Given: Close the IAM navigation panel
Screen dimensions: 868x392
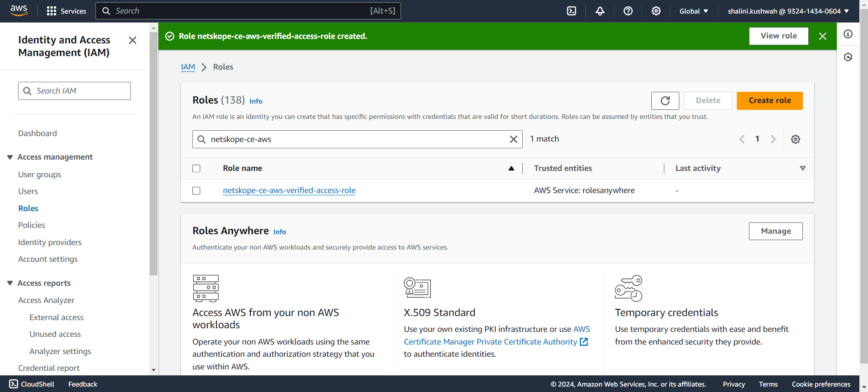Looking at the screenshot, I should [133, 40].
